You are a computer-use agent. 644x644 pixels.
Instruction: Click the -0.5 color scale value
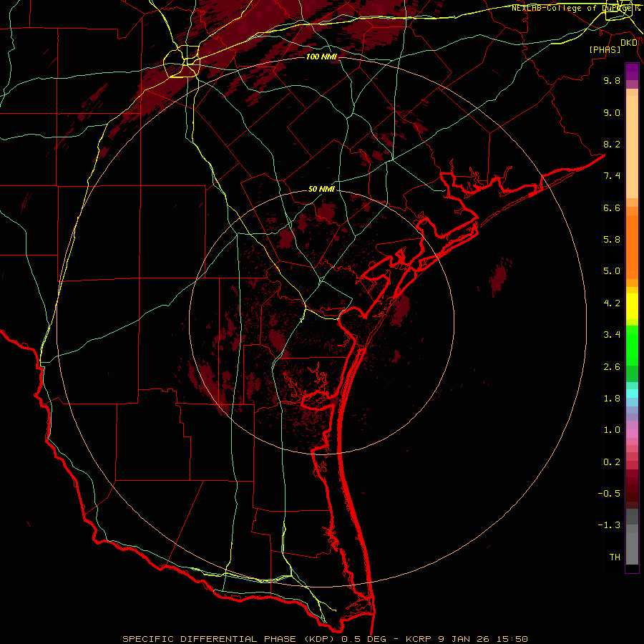(x=609, y=494)
